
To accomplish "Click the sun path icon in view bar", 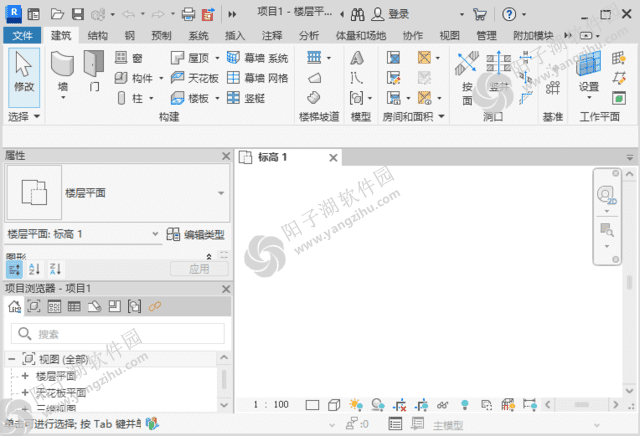I will [x=356, y=405].
